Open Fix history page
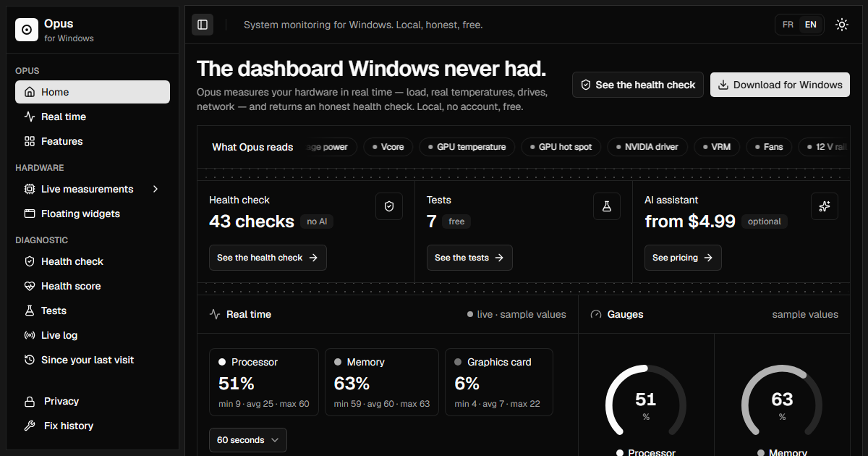Screen dimensions: 868x456 93,426
